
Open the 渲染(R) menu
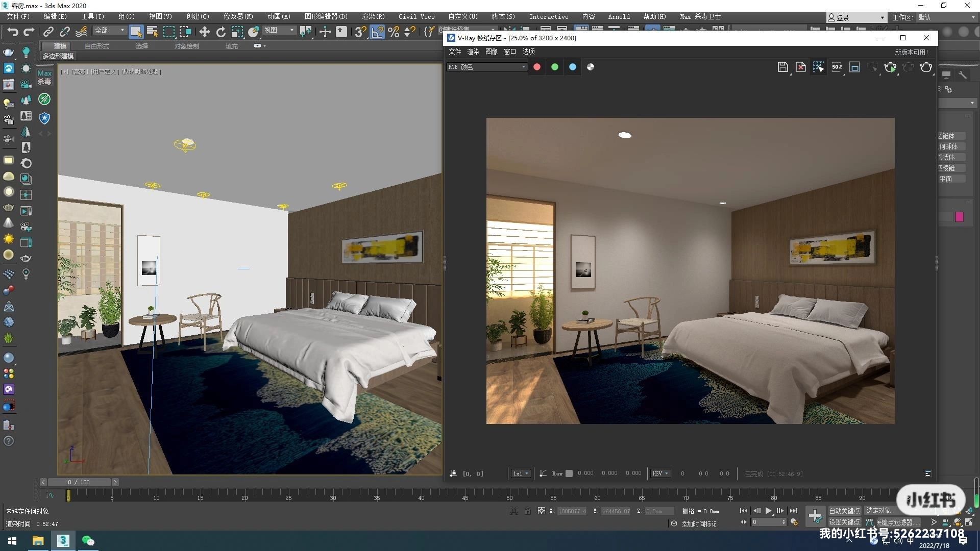(373, 17)
